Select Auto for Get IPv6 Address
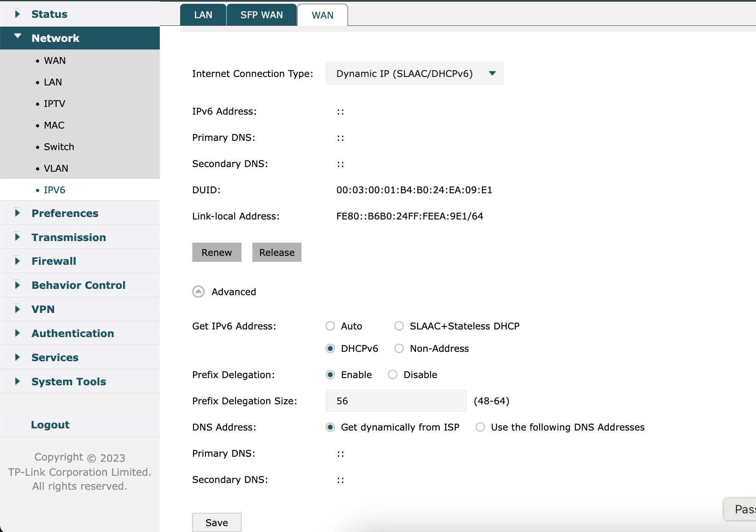Viewport: 756px width, 532px height. pyautogui.click(x=330, y=326)
